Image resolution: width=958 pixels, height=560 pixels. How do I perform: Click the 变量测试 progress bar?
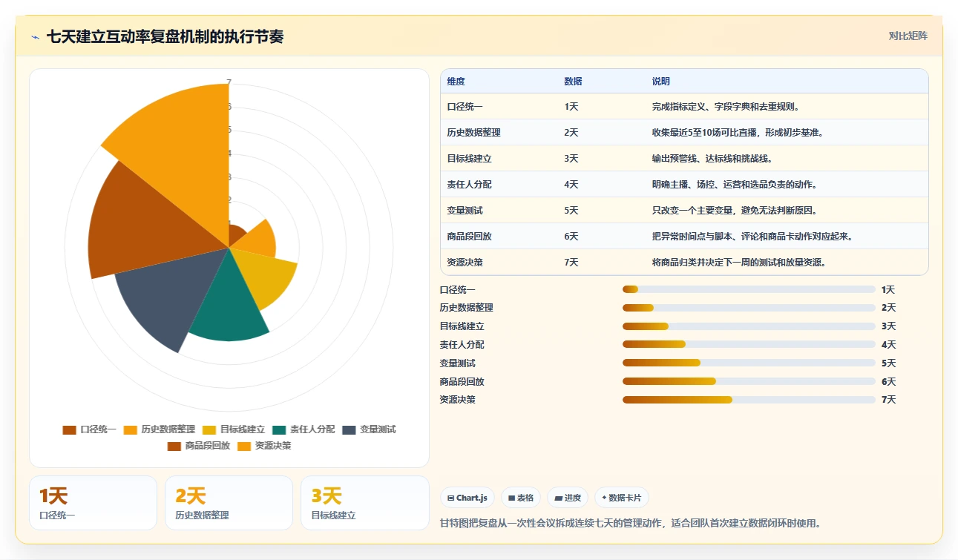[x=749, y=363]
